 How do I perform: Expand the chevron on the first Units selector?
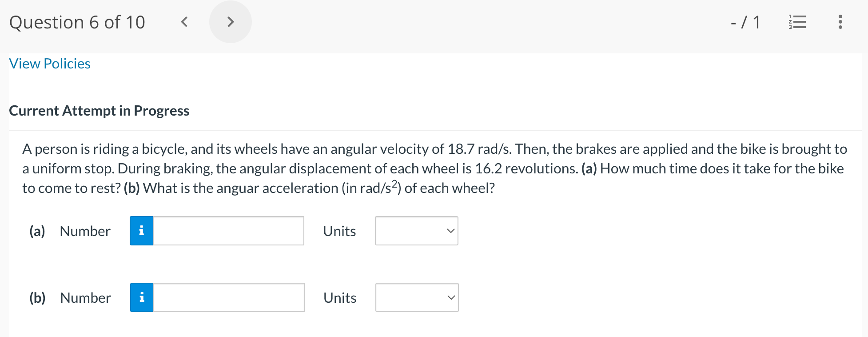pyautogui.click(x=450, y=231)
